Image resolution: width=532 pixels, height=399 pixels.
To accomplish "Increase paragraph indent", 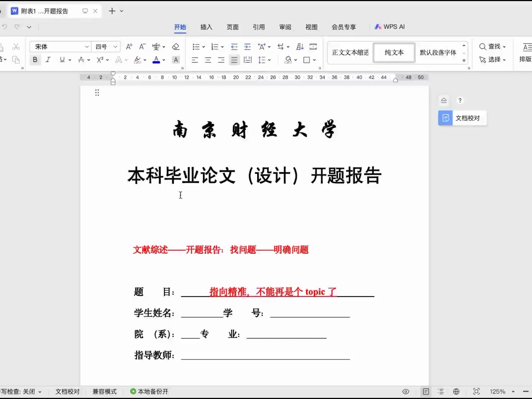I will (248, 47).
